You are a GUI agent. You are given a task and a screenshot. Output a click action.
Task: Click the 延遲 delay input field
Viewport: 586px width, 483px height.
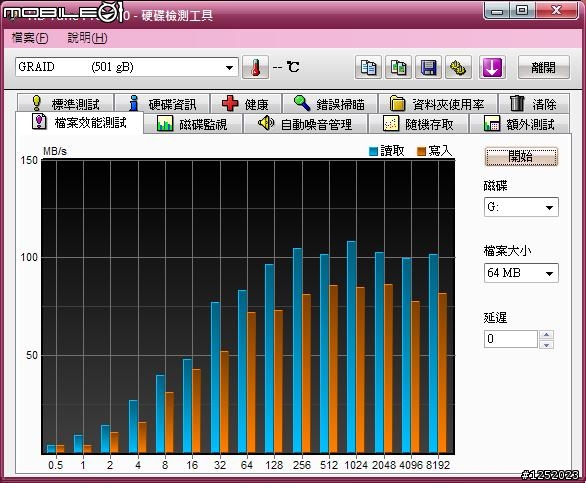tap(511, 339)
